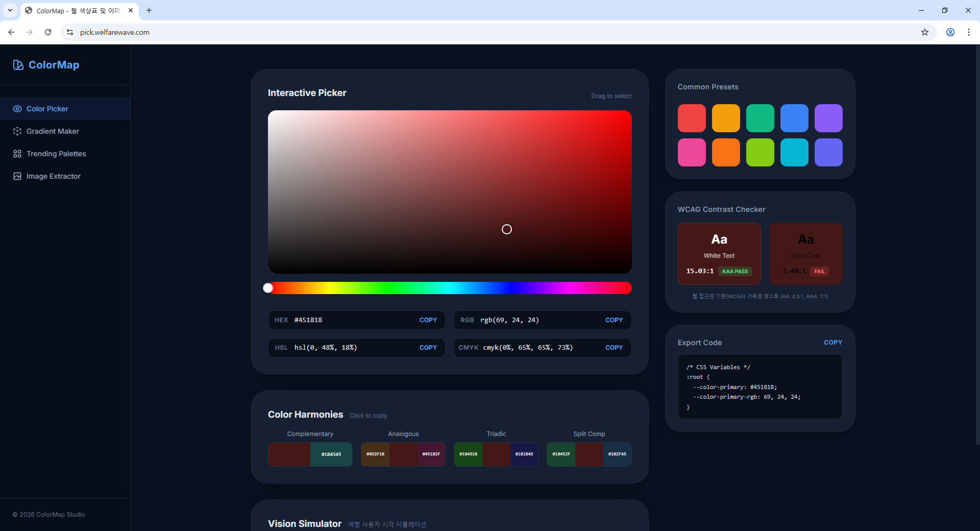
Task: Select the purple preset swatch
Action: tap(828, 118)
